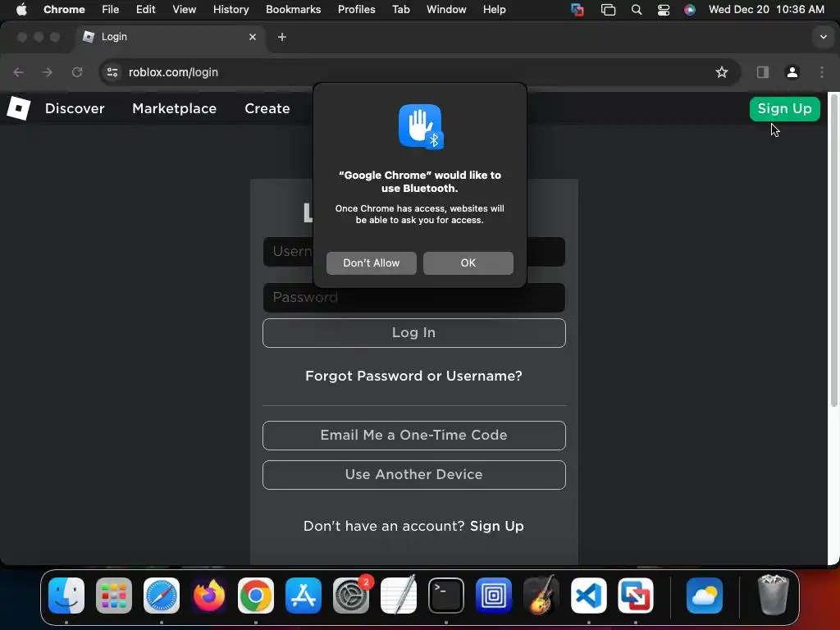The image size is (840, 630).
Task: Open Chrome side panel icon
Action: (762, 72)
